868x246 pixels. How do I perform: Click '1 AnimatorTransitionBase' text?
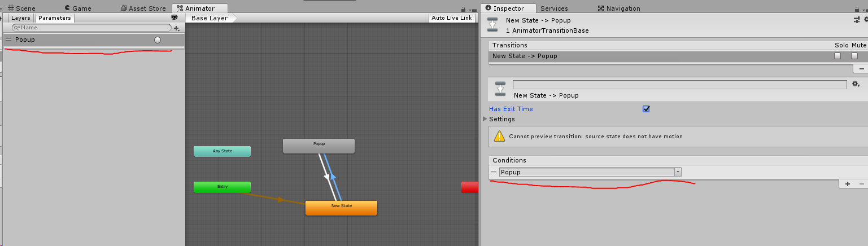(547, 30)
